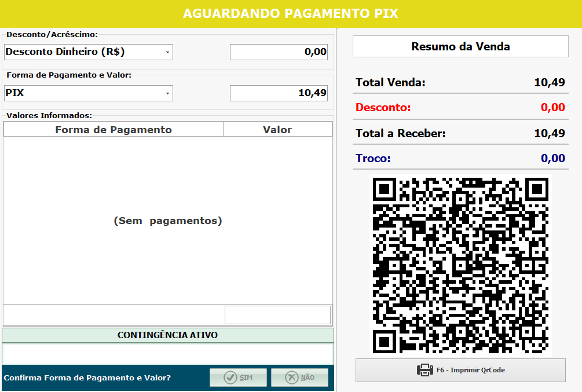The width and height of the screenshot is (582, 392).
Task: Click the total box beneath the Valor column
Action: tap(277, 315)
